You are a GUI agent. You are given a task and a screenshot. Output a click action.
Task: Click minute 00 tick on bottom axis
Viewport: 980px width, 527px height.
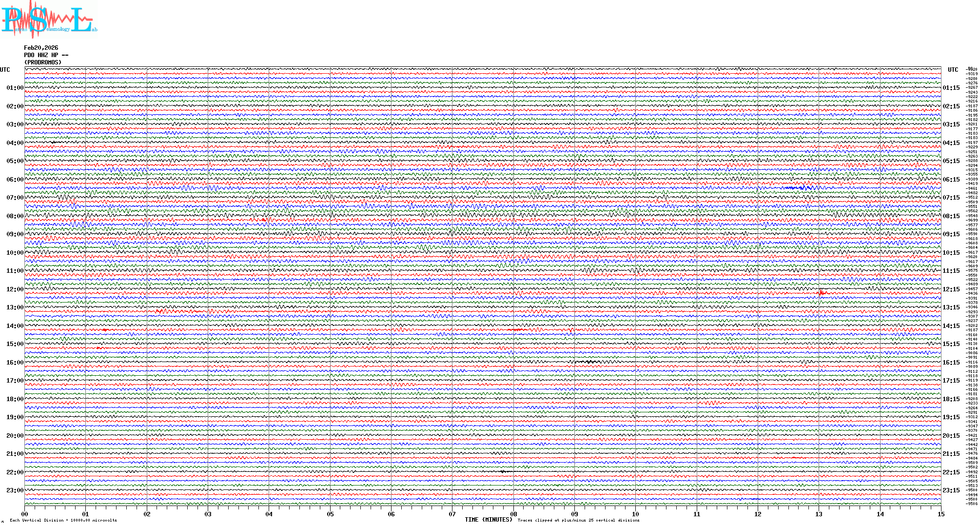(x=24, y=514)
